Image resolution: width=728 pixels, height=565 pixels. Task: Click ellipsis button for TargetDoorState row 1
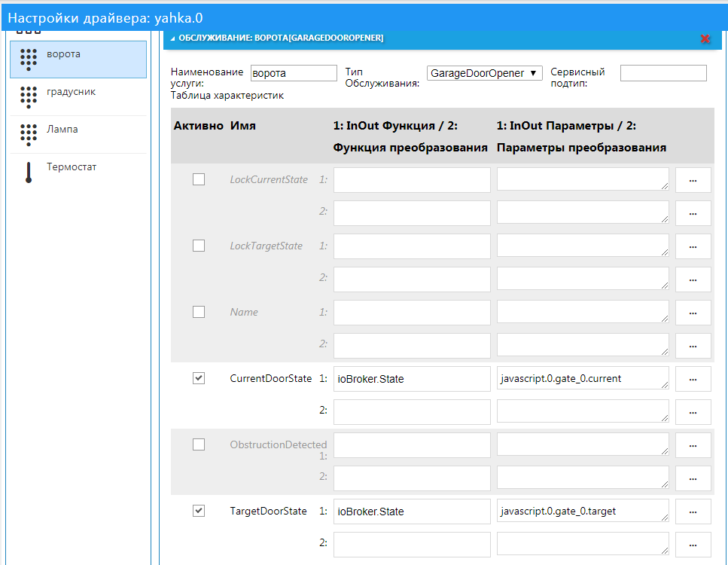[x=693, y=512]
